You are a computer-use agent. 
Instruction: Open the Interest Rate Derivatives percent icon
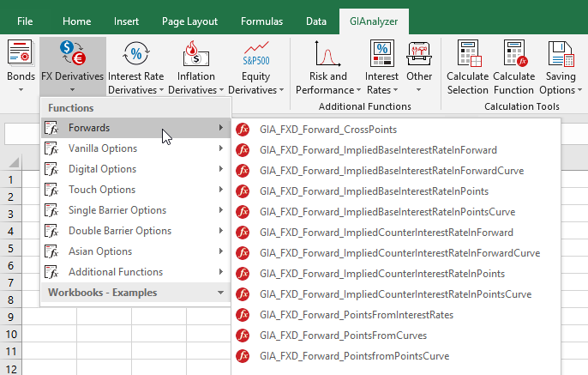pos(136,54)
